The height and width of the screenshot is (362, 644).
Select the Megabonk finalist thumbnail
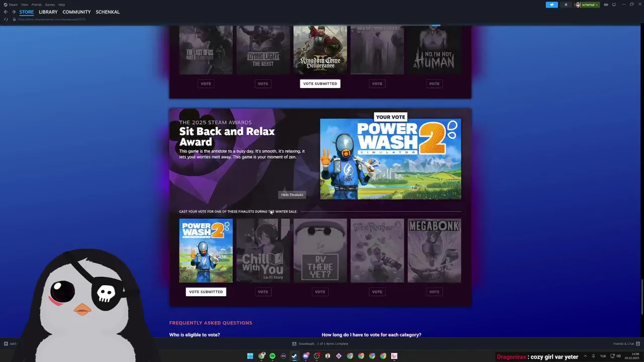click(434, 250)
